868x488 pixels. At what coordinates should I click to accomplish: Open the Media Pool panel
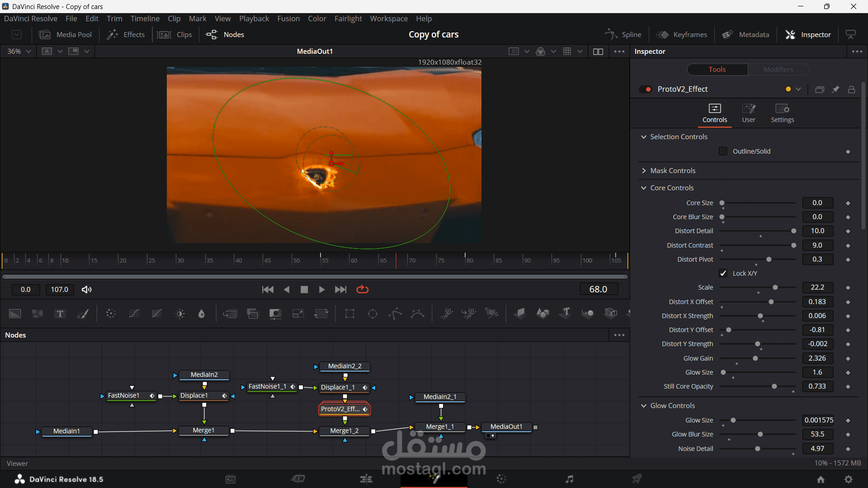tap(66, 35)
